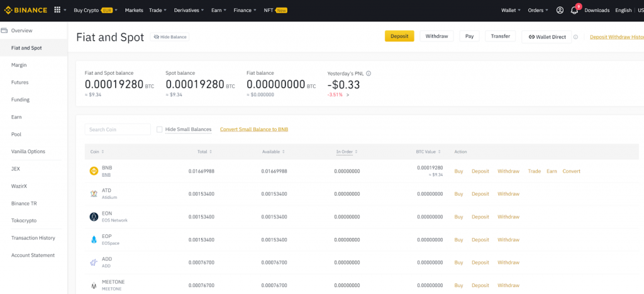The image size is (644, 294).
Task: Click Buy in the ATD row
Action: tap(458, 194)
